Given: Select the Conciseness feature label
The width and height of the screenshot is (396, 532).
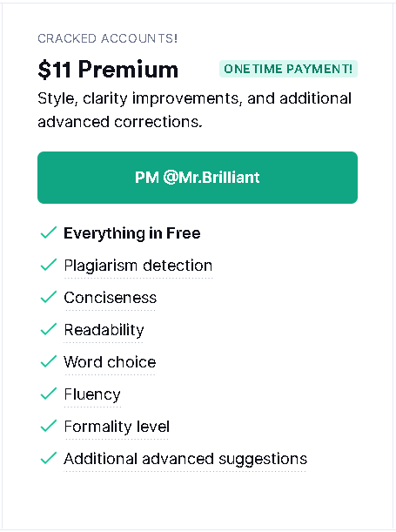Looking at the screenshot, I should point(111,298).
